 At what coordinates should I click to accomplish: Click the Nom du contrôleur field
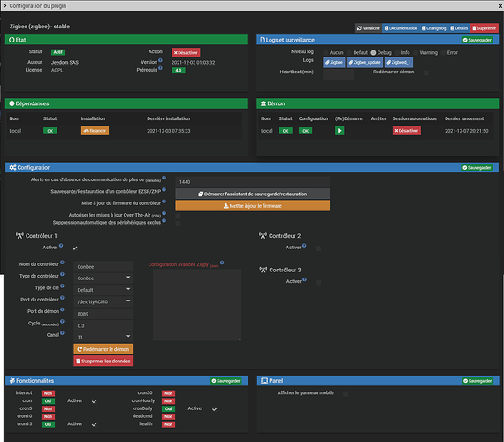click(x=103, y=266)
